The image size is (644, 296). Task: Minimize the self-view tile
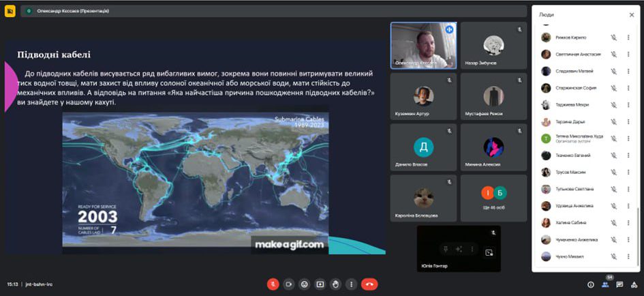point(489,252)
